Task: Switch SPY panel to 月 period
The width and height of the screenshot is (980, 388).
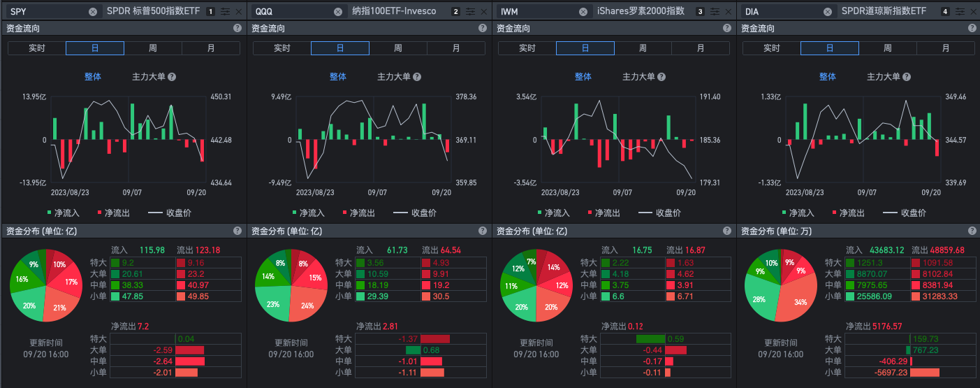Action: tap(211, 48)
